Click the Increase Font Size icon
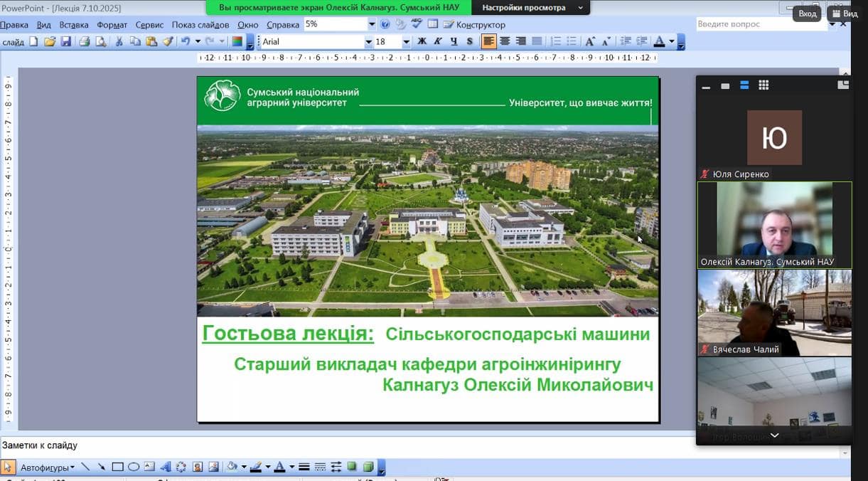Screen dimensions: 868x481 pyautogui.click(x=590, y=42)
